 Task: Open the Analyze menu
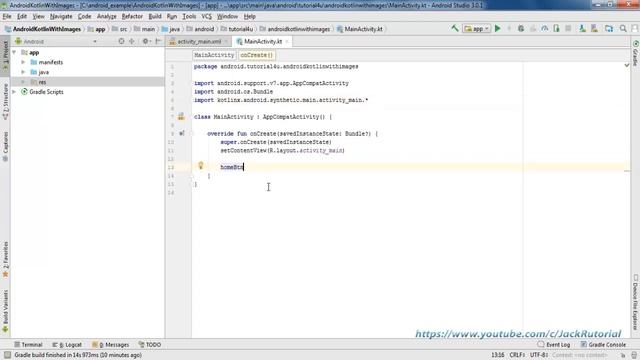tap(107, 16)
